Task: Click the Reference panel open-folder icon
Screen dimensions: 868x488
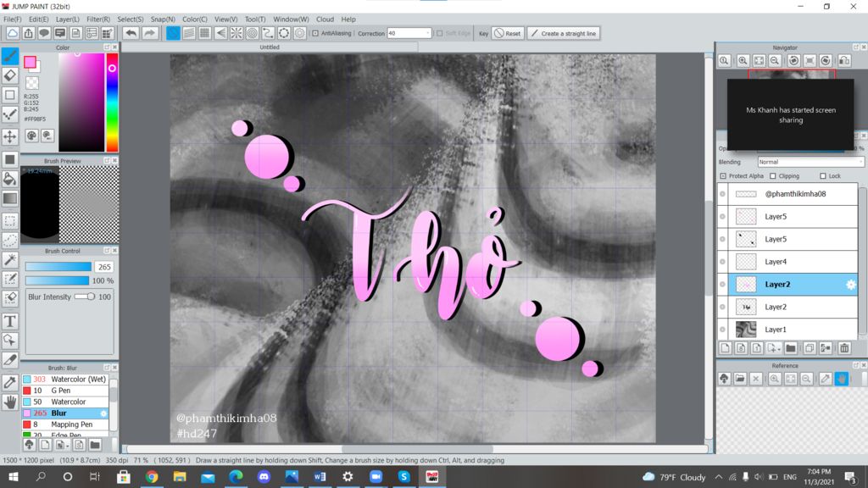Action: [740, 379]
